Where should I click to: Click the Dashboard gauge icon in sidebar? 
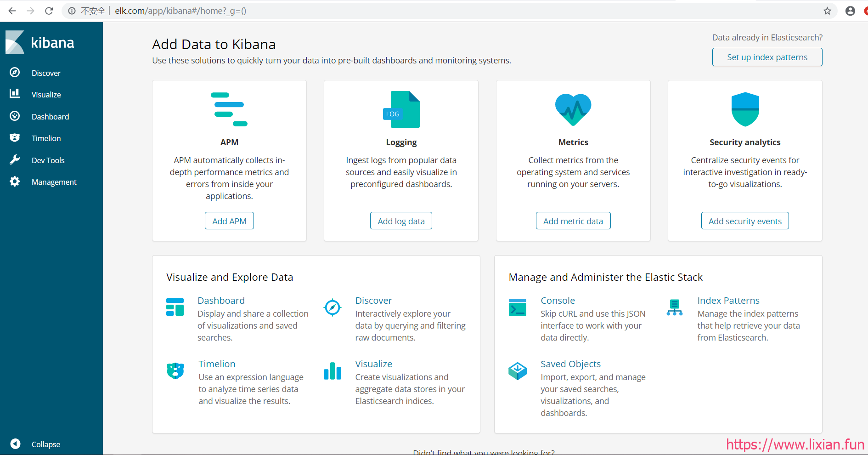[x=15, y=116]
